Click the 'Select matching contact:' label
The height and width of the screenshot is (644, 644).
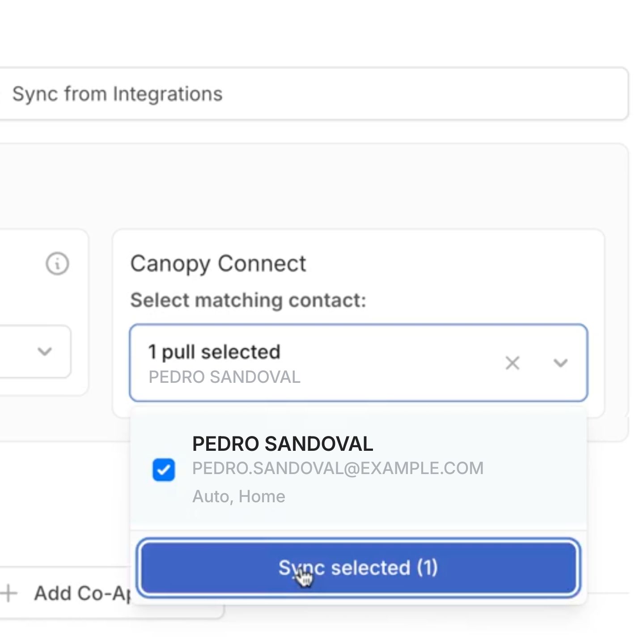[248, 300]
